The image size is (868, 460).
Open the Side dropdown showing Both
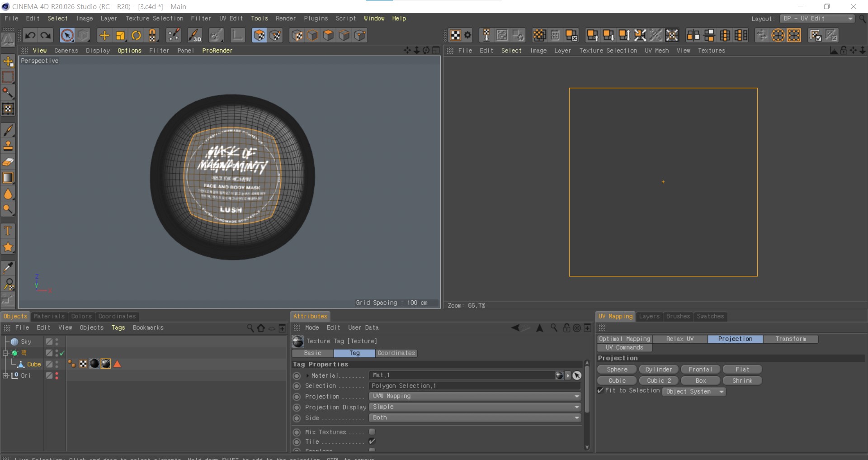coord(476,418)
